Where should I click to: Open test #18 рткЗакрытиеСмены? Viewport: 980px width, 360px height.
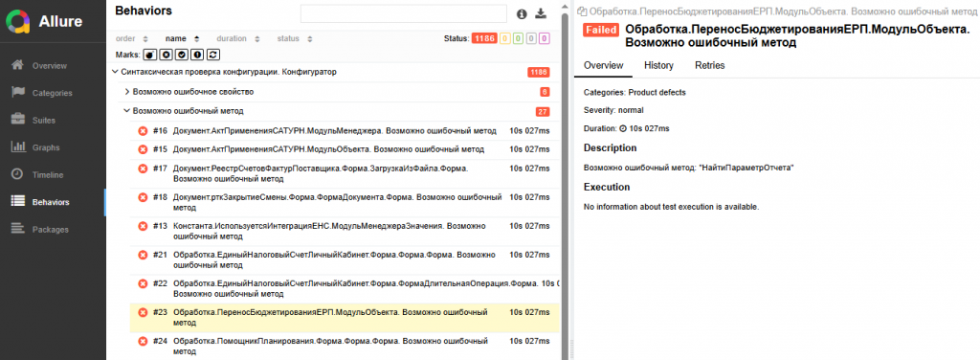[344, 202]
